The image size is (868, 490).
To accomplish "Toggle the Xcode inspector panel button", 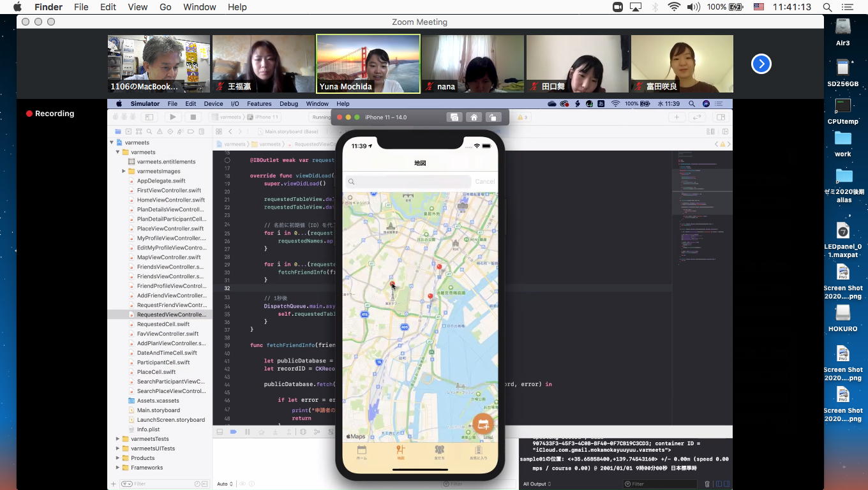I will pos(721,117).
